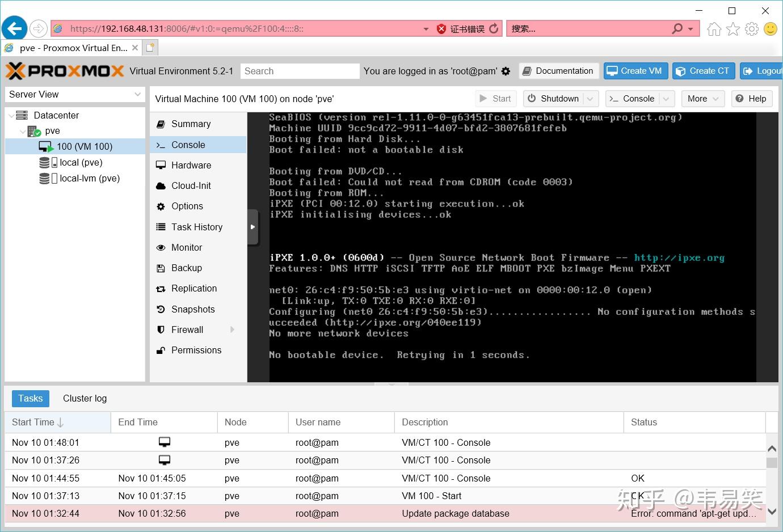Image resolution: width=783 pixels, height=532 pixels.
Task: Click the Create VM button
Action: coord(635,71)
